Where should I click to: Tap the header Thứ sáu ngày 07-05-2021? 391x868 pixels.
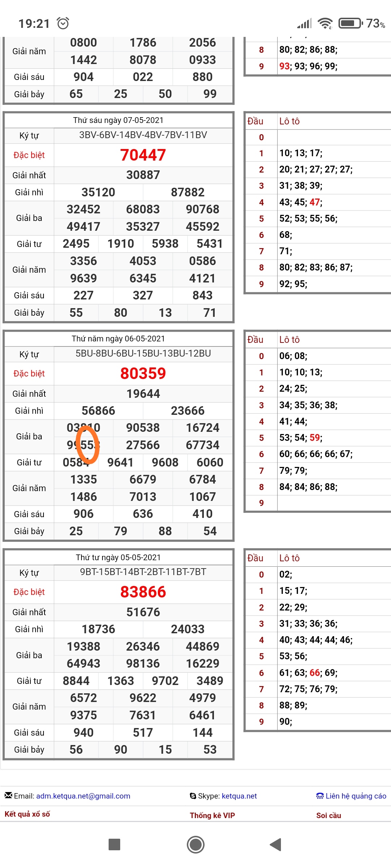[x=118, y=120]
